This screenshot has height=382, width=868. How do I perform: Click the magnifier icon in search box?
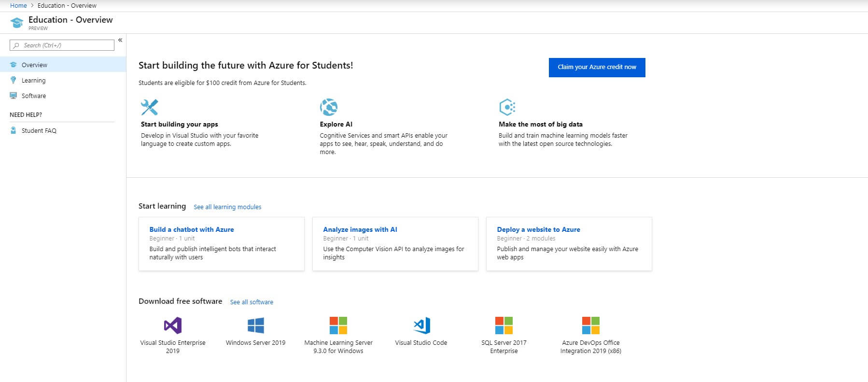(x=16, y=45)
